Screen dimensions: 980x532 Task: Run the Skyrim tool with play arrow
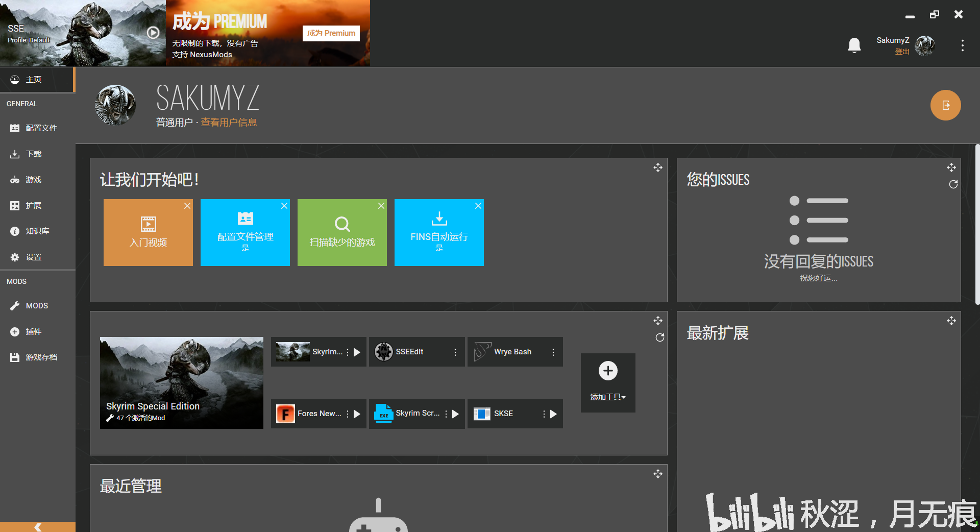pos(357,352)
